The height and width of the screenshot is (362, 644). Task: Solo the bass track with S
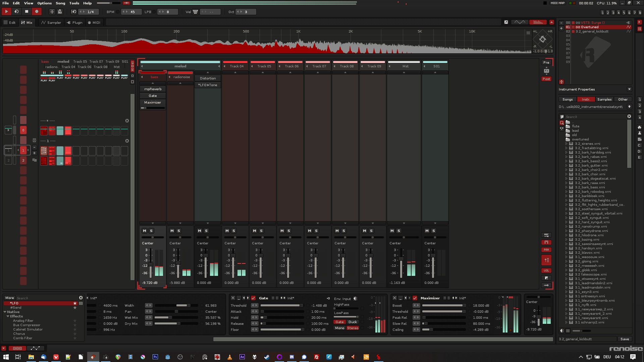[x=151, y=231]
